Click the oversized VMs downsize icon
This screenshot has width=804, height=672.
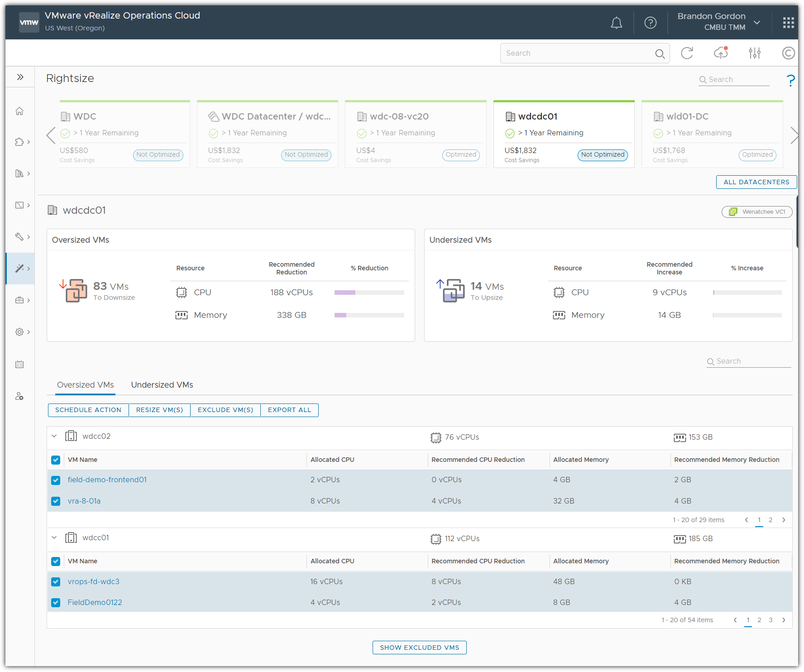[74, 290]
